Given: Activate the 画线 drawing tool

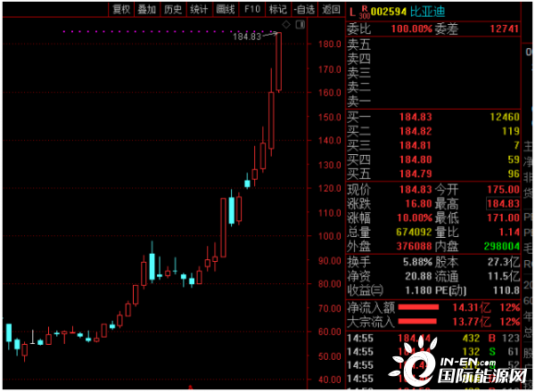Looking at the screenshot, I should 226,10.
